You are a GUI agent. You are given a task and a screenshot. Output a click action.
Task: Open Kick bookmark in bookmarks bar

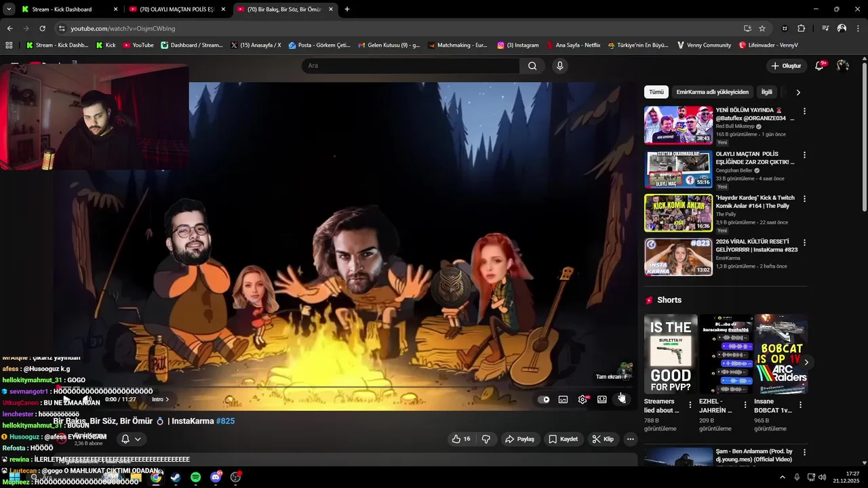click(x=106, y=45)
